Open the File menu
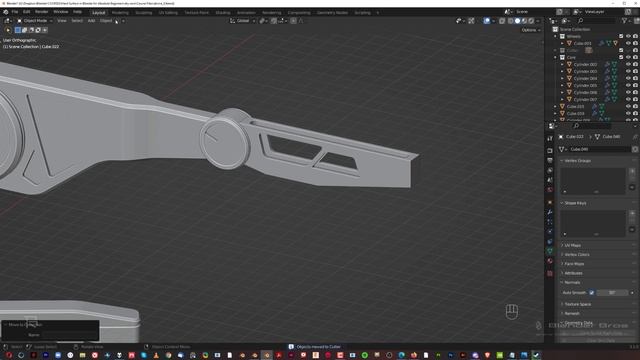The width and height of the screenshot is (640, 360). [x=15, y=12]
